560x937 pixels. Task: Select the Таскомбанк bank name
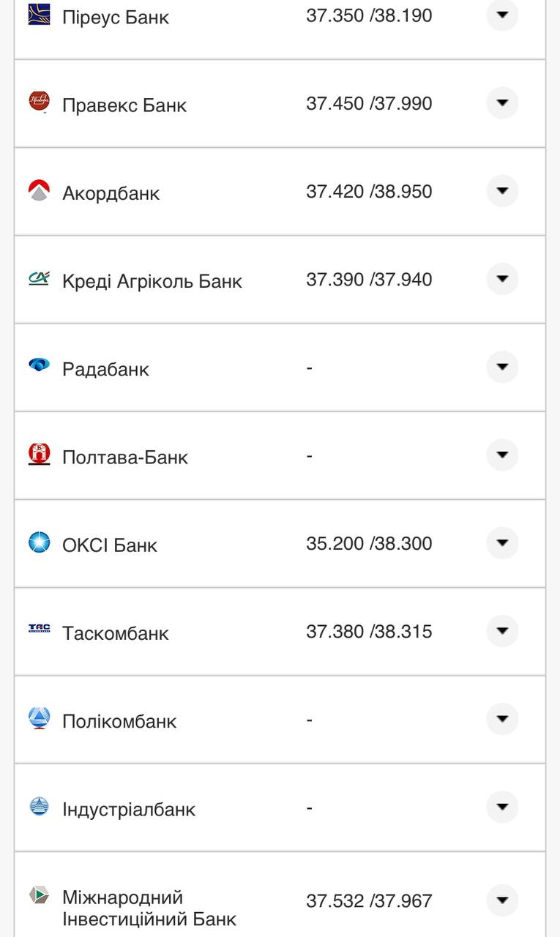tap(116, 633)
